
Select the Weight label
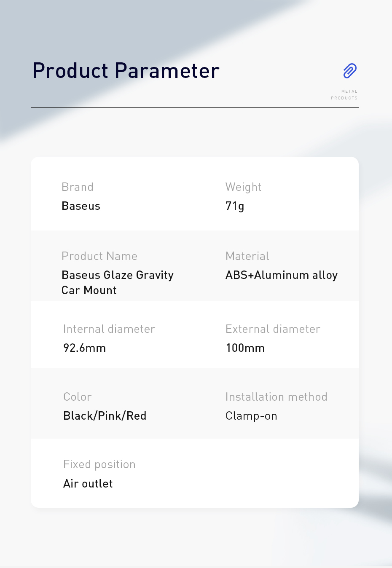243,187
